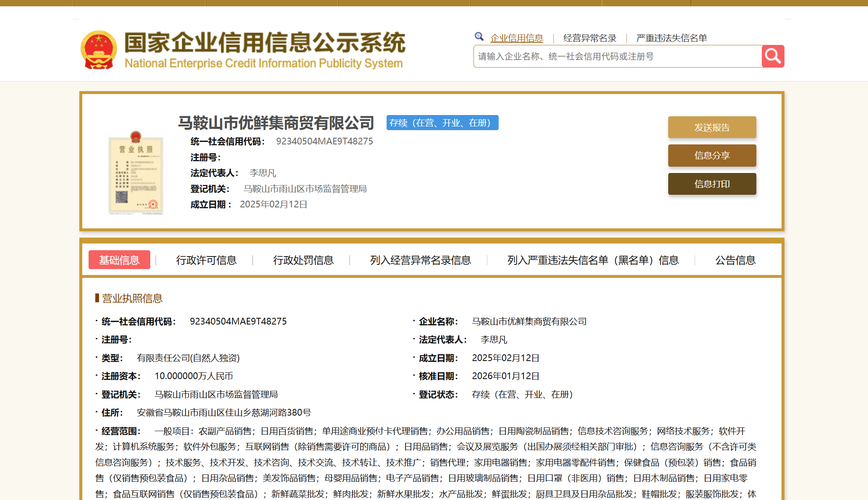Image resolution: width=868 pixels, height=500 pixels.
Task: Select the 经营异常名录 search category
Action: [x=590, y=38]
